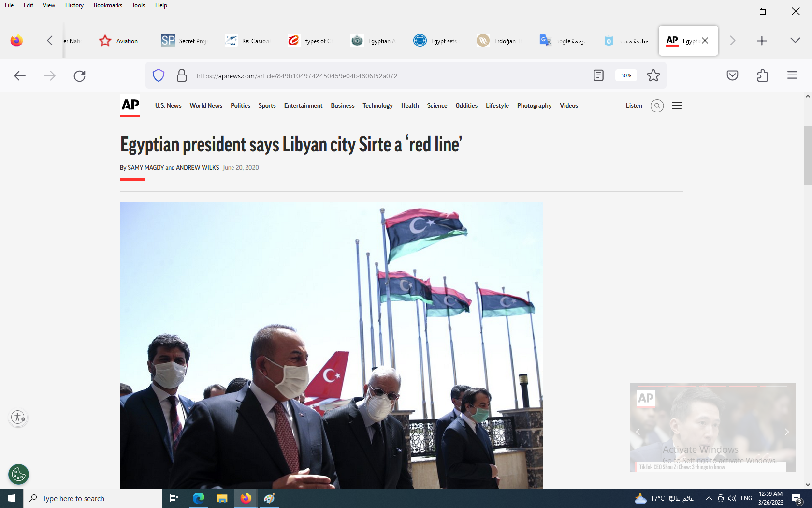Viewport: 812px width, 508px height.
Task: Open the File menu
Action: coord(9,5)
